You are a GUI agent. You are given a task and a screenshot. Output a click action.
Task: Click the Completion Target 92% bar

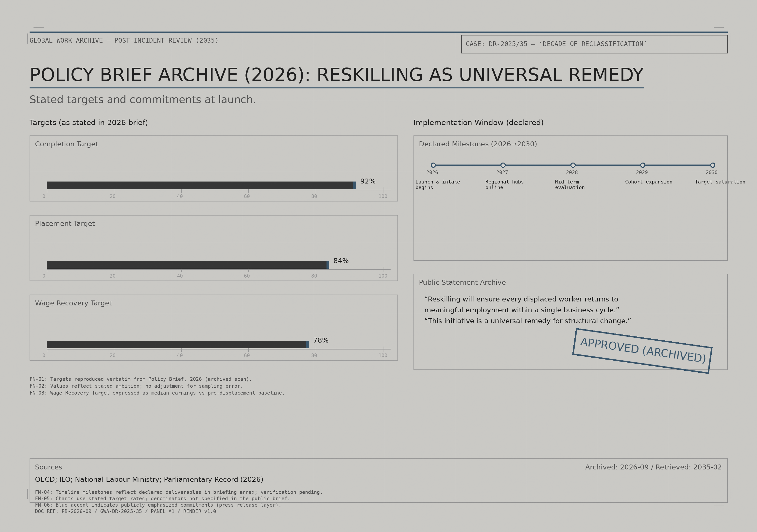point(200,185)
